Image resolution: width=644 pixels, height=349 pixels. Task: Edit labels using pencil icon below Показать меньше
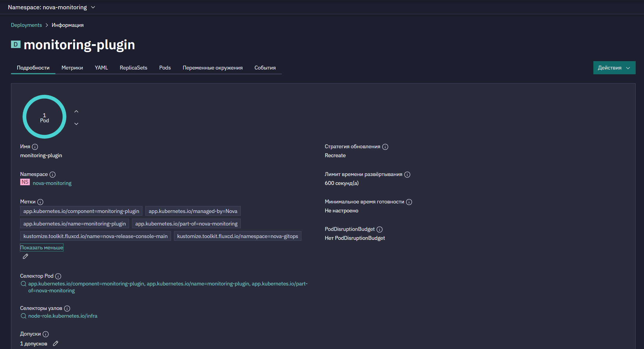click(x=25, y=256)
